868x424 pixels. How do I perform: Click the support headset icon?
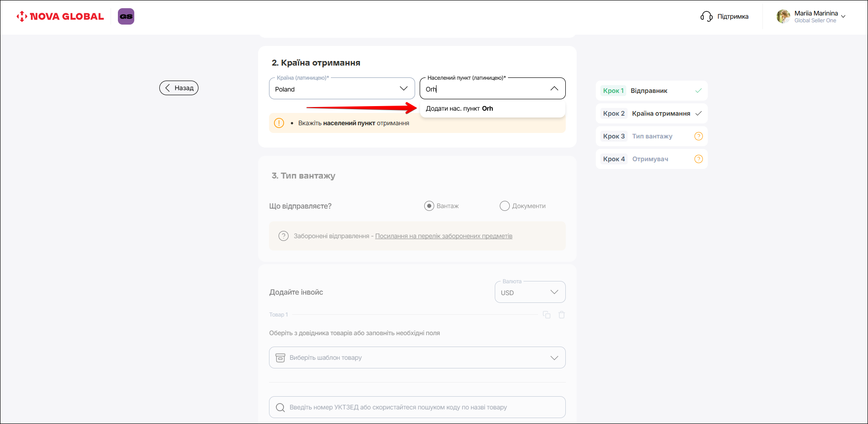706,16
